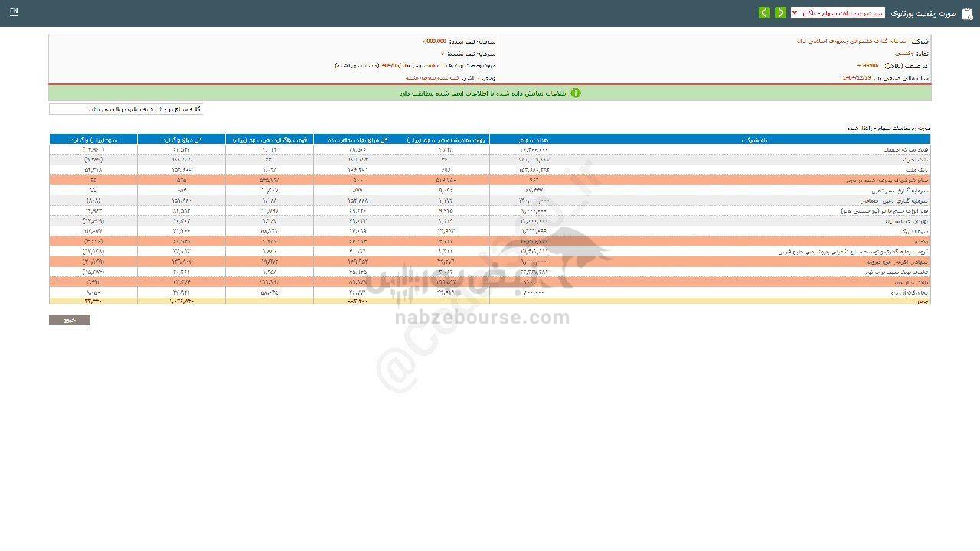The image size is (980, 551).
Task: Click the company name (نام شرکت) column header
Action: [x=754, y=140]
